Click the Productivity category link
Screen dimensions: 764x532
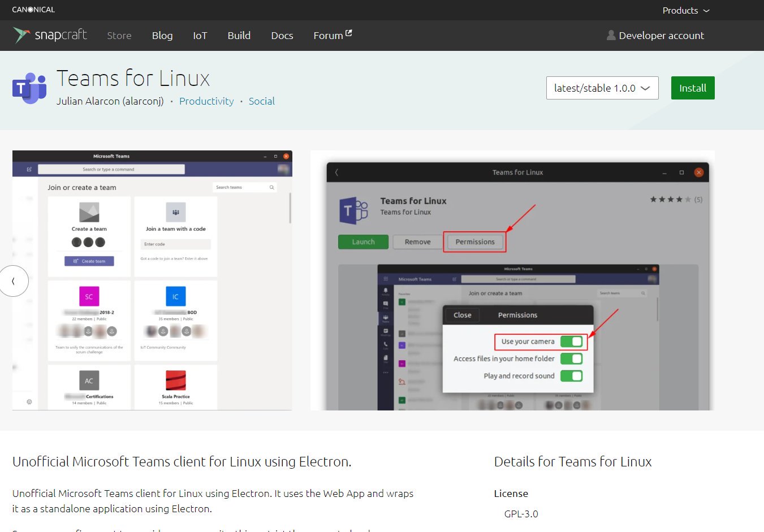click(x=206, y=101)
